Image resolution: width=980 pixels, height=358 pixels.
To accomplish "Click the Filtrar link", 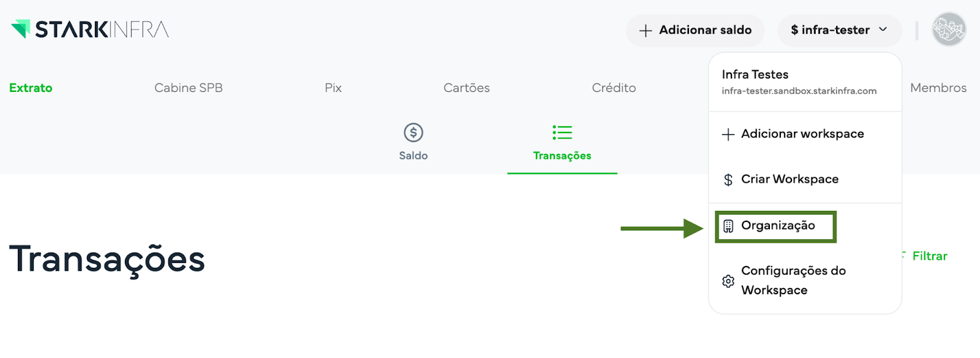I will 929,256.
